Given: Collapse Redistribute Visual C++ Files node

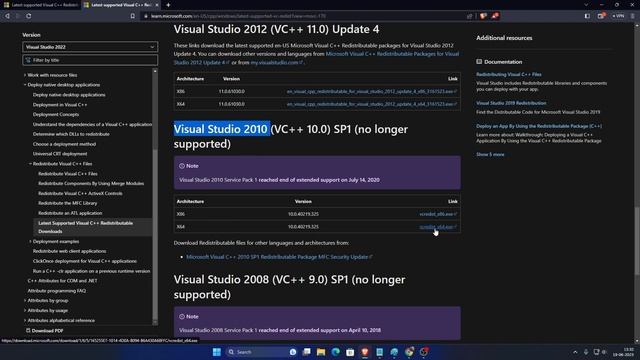Looking at the screenshot, I should coord(30,164).
